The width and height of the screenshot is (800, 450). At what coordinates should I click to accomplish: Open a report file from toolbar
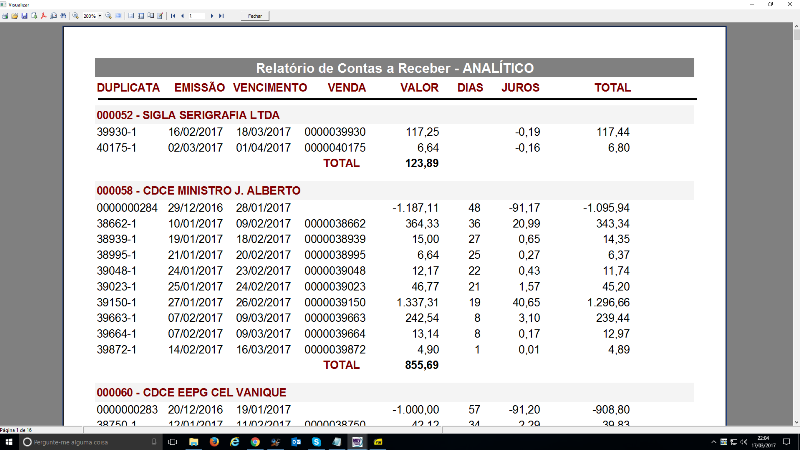click(15, 16)
